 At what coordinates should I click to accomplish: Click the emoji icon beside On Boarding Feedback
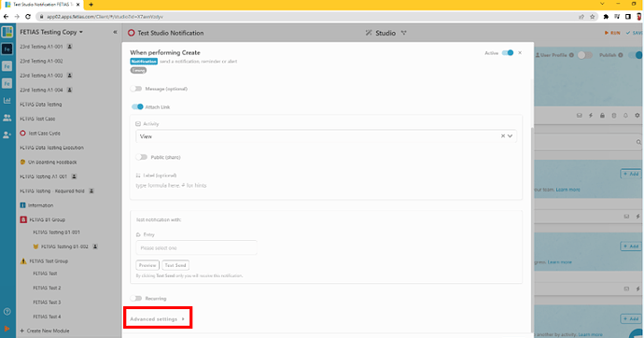click(x=22, y=162)
